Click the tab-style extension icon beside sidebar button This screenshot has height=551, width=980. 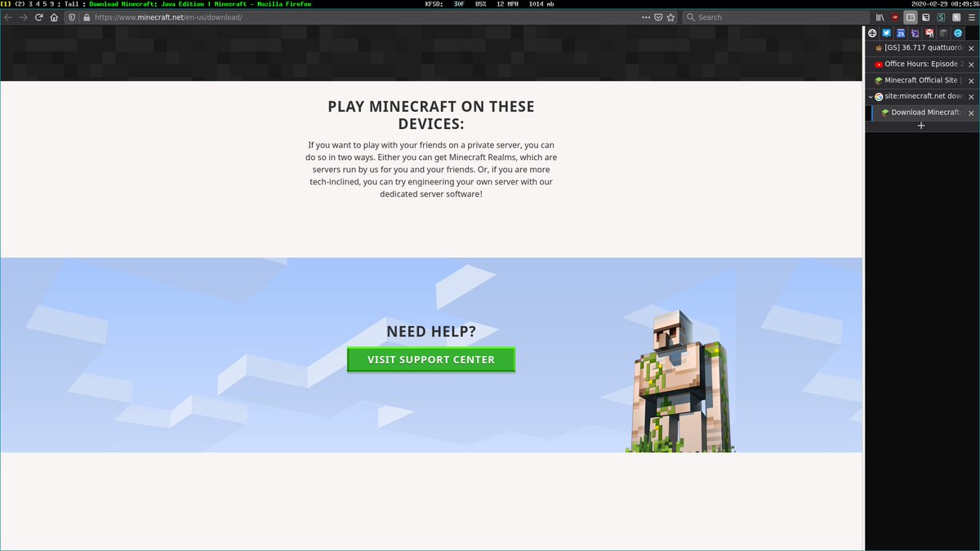point(925,17)
